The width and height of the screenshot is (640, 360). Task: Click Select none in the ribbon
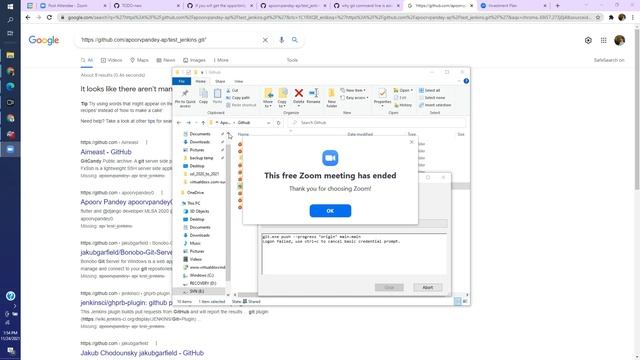click(x=432, y=98)
